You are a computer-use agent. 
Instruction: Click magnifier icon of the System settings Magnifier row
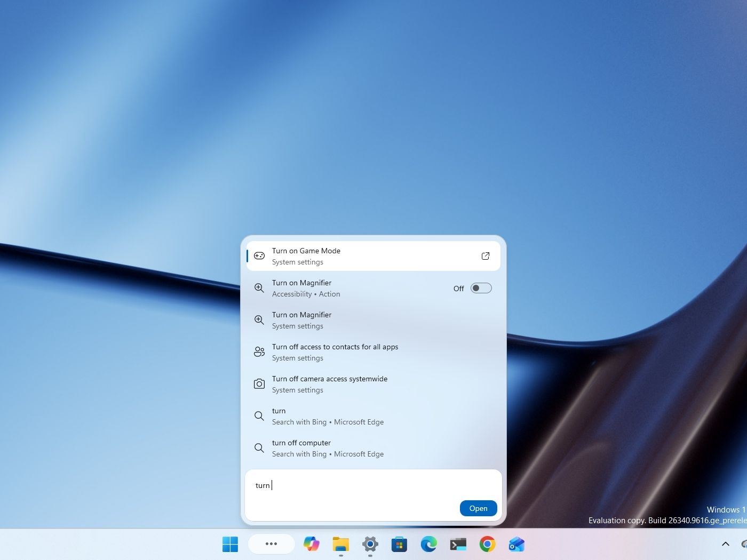(259, 320)
